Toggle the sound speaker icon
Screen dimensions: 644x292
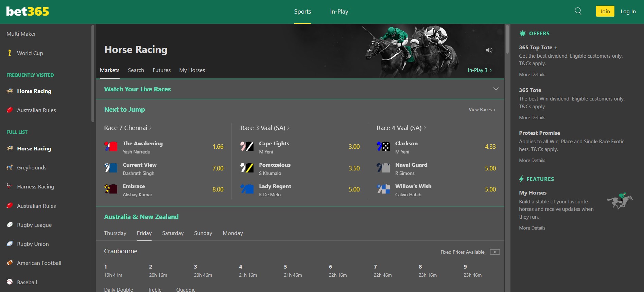click(x=489, y=50)
